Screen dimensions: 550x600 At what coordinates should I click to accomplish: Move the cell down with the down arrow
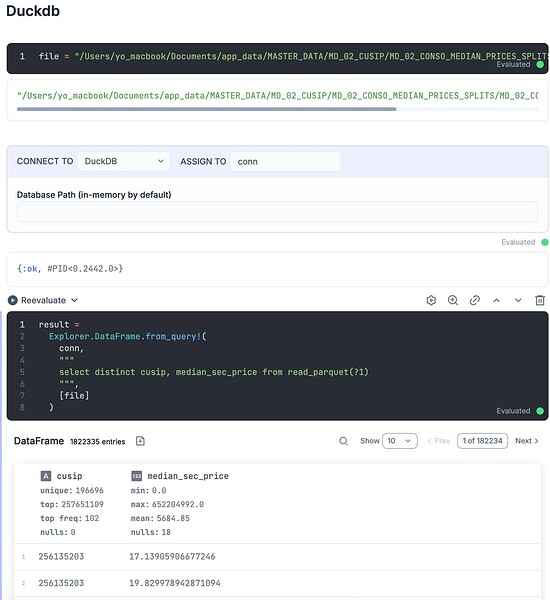point(518,300)
